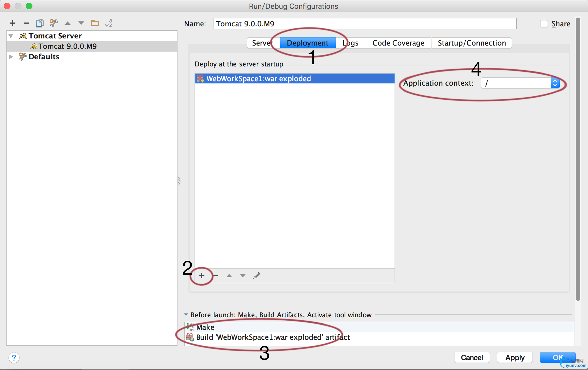Click the copy configuration icon
The width and height of the screenshot is (588, 370).
tap(40, 23)
